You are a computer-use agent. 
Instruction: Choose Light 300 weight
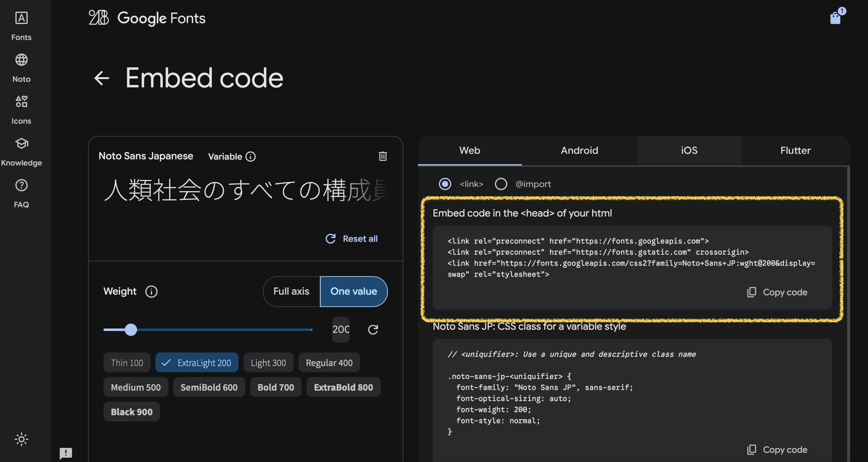pyautogui.click(x=268, y=363)
